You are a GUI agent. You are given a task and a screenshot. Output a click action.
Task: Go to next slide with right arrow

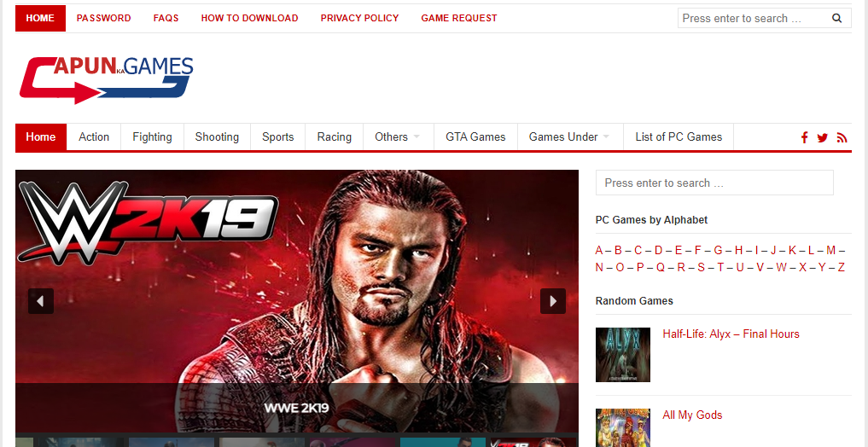[553, 301]
